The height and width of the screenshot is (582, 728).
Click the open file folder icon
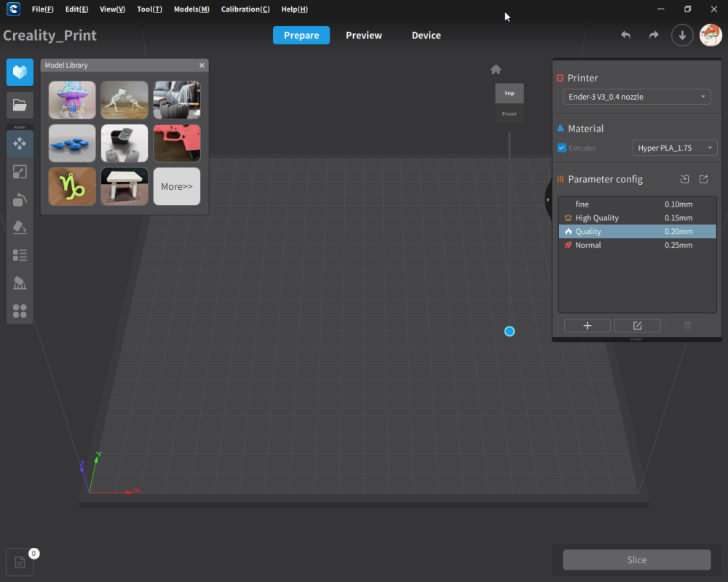[20, 105]
